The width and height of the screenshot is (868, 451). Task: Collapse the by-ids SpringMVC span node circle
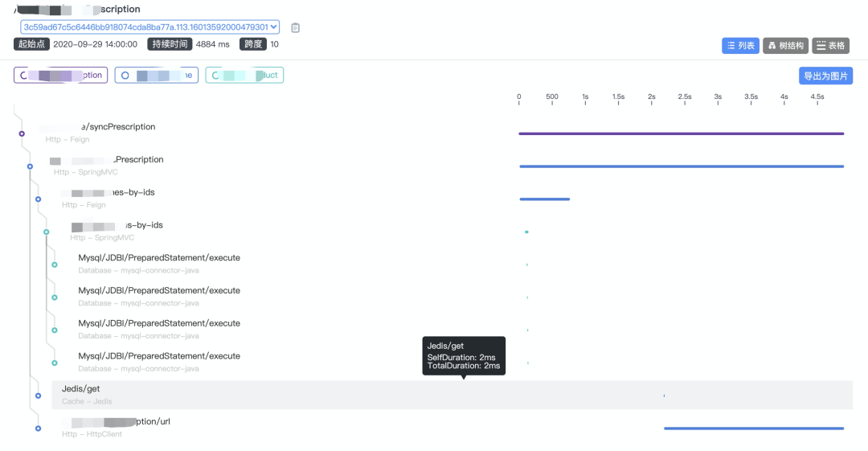[x=46, y=232]
